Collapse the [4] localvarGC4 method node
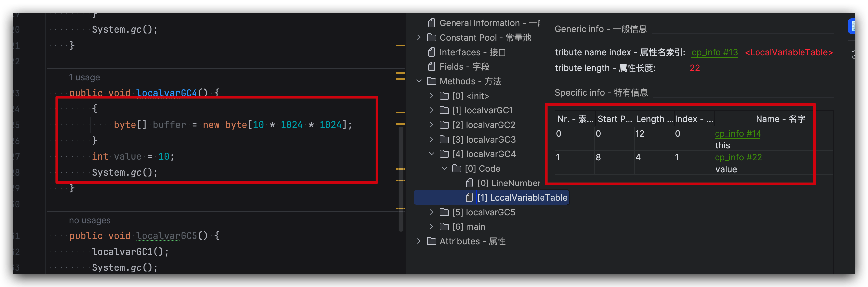Screen dimensions: 868x287 click(431, 154)
